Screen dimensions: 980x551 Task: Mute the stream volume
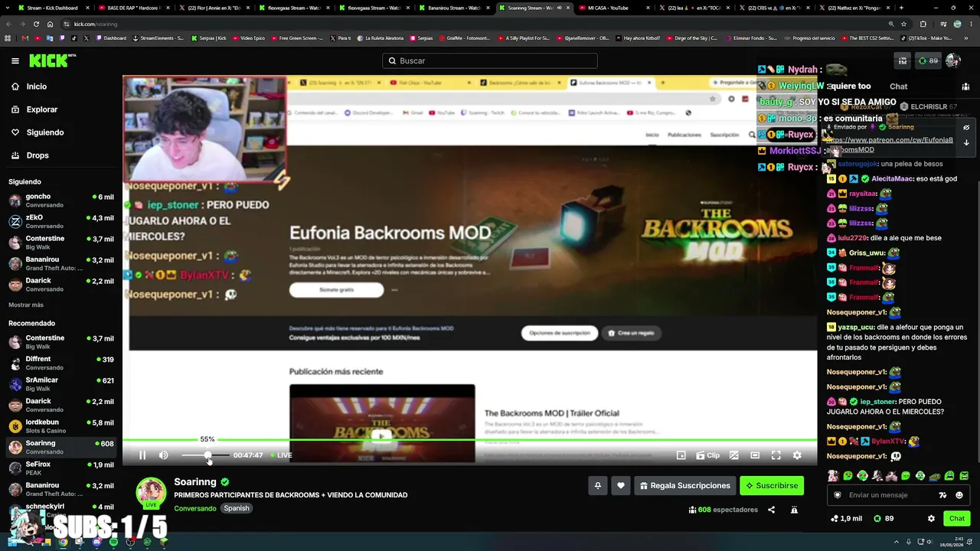tap(163, 455)
